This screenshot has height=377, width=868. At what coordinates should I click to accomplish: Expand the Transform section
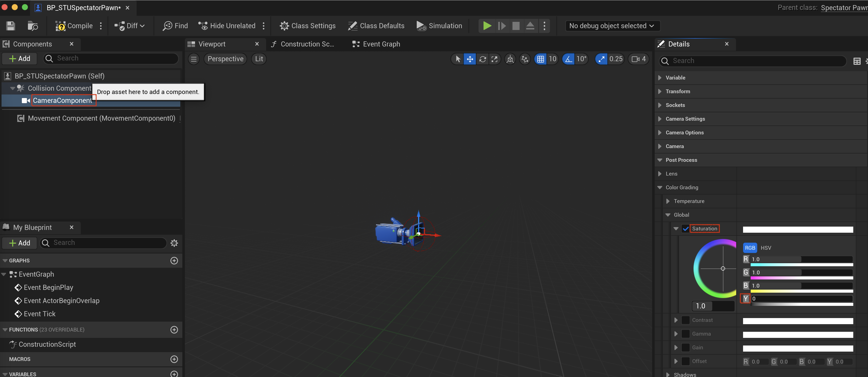(x=660, y=91)
